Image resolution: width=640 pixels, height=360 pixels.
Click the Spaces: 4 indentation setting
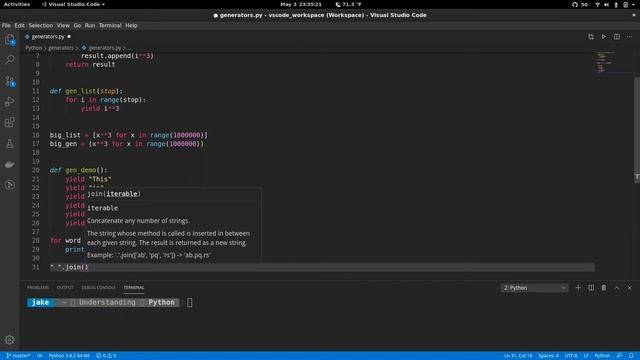click(548, 356)
